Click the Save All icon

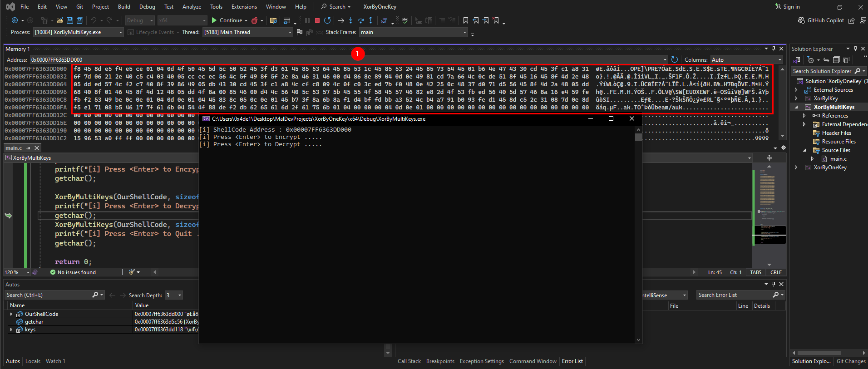(80, 20)
